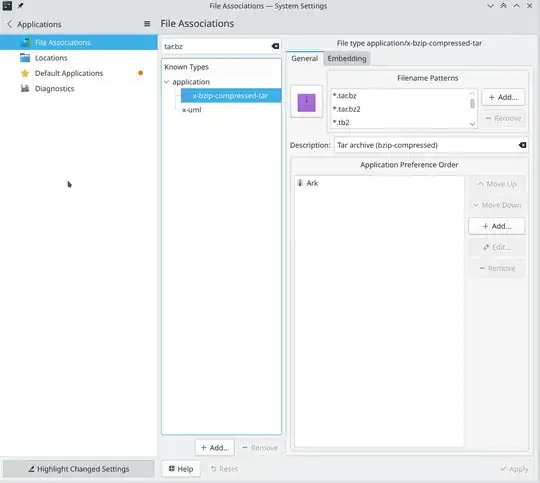Screen dimensions: 540x483
Task: Remove the selected filename pattern
Action: point(503,118)
